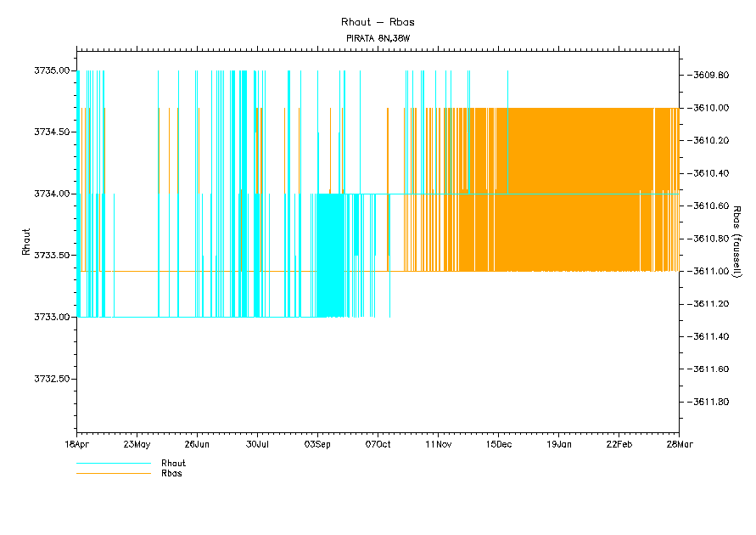Click the -3611.80 right axis value

(710, 402)
